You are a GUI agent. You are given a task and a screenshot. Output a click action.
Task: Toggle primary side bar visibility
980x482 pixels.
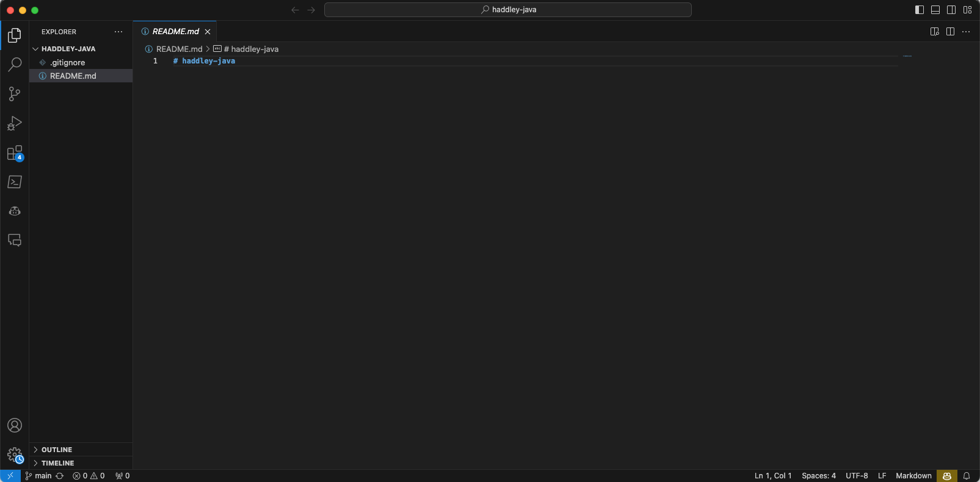[x=920, y=10]
